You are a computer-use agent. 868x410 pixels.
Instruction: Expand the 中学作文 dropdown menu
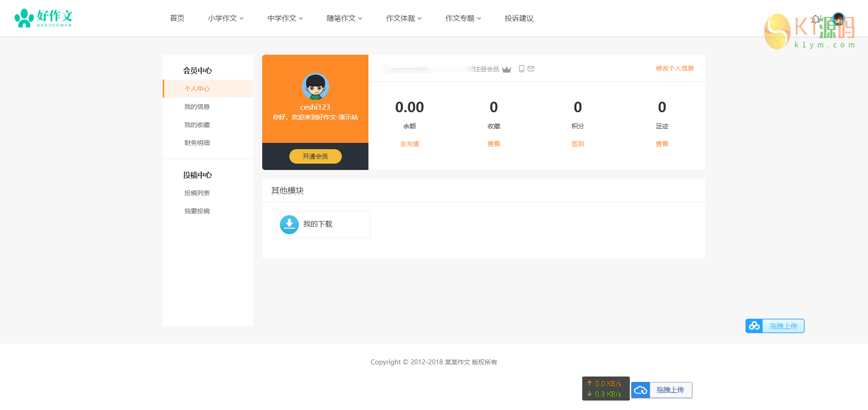click(285, 19)
